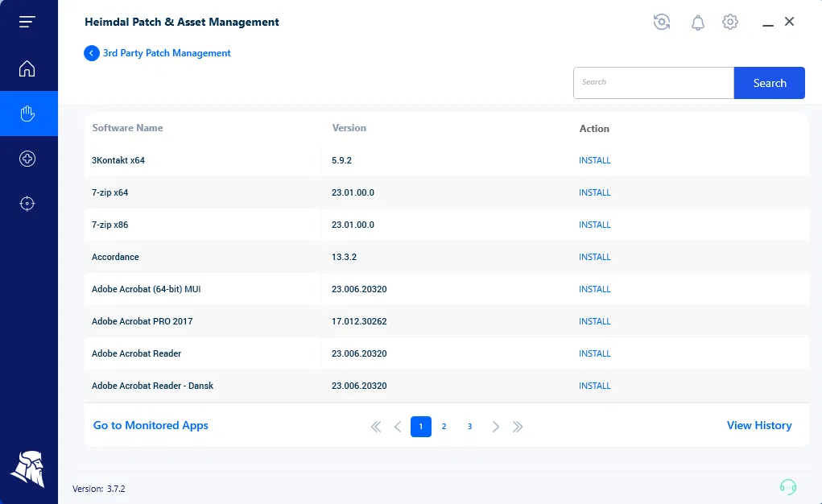Image resolution: width=822 pixels, height=504 pixels.
Task: Select the Adobe Acrobat Reader name
Action: pyautogui.click(x=136, y=353)
